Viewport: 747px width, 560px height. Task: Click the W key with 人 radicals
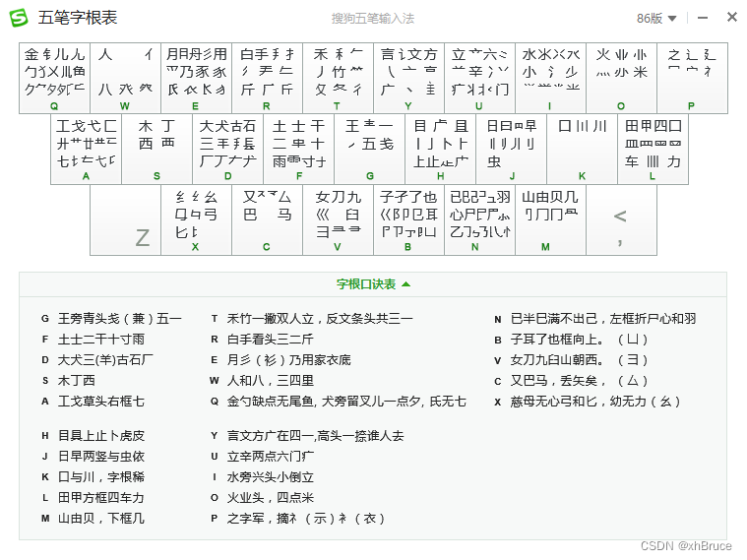click(x=126, y=78)
